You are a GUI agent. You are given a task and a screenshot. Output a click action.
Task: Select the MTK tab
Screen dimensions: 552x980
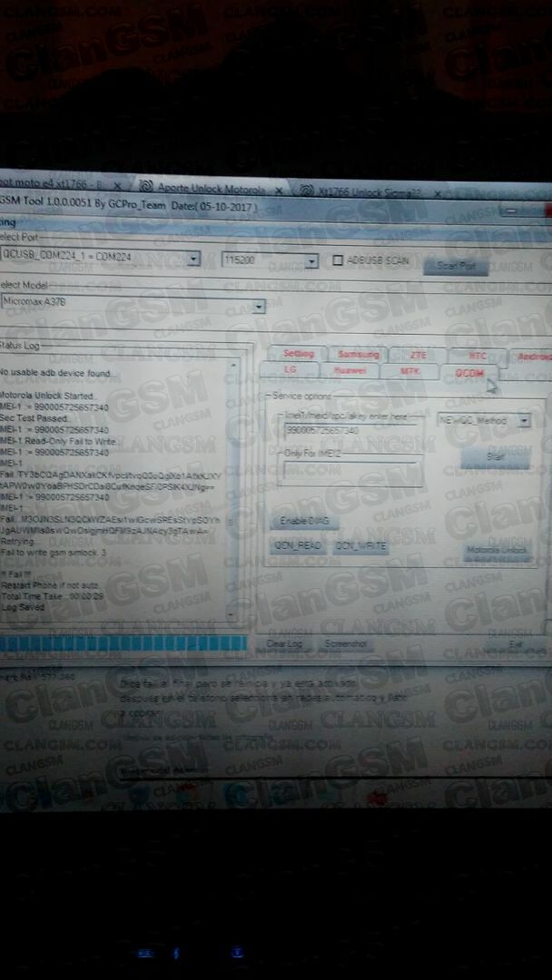coord(409,371)
